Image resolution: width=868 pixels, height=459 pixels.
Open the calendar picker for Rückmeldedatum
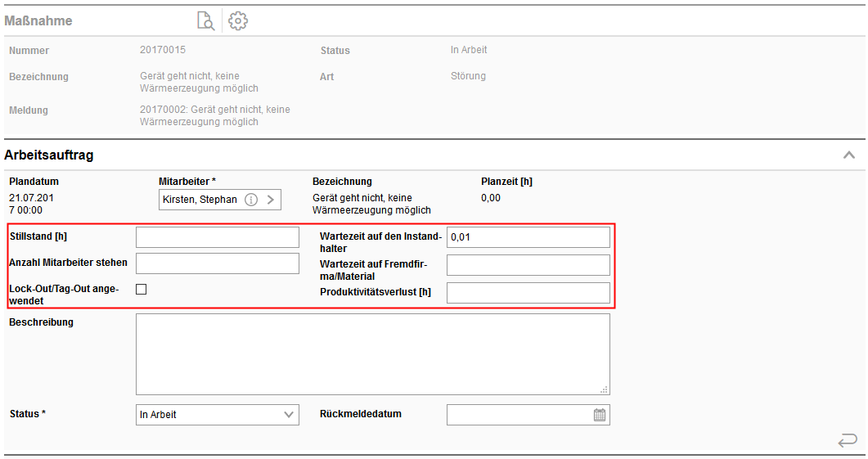(x=600, y=415)
